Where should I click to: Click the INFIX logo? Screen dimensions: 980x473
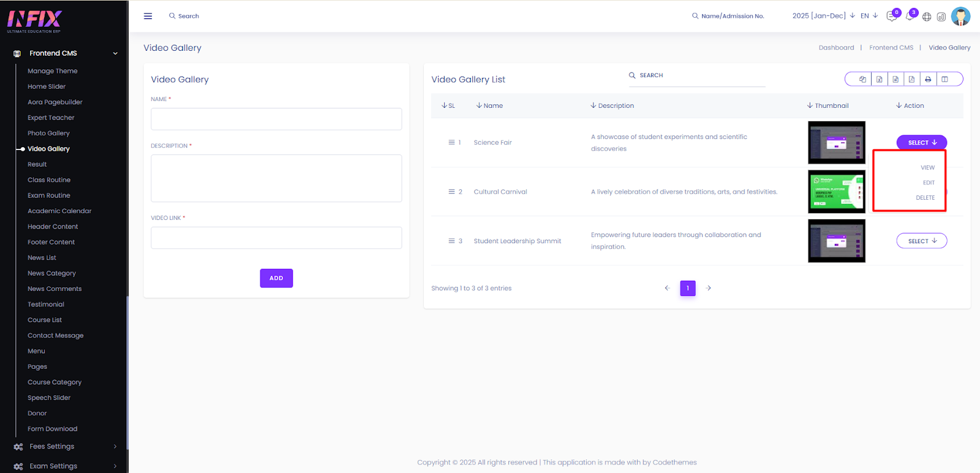(x=34, y=21)
